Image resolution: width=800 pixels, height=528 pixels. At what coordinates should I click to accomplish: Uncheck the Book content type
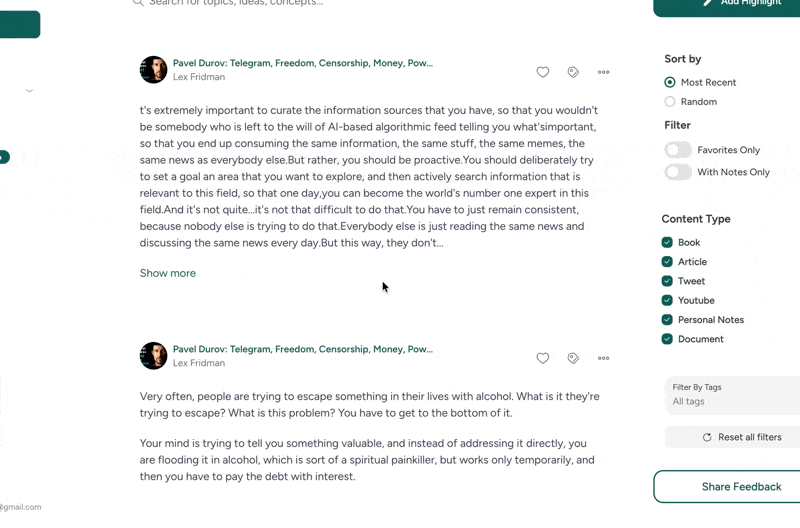coord(667,243)
